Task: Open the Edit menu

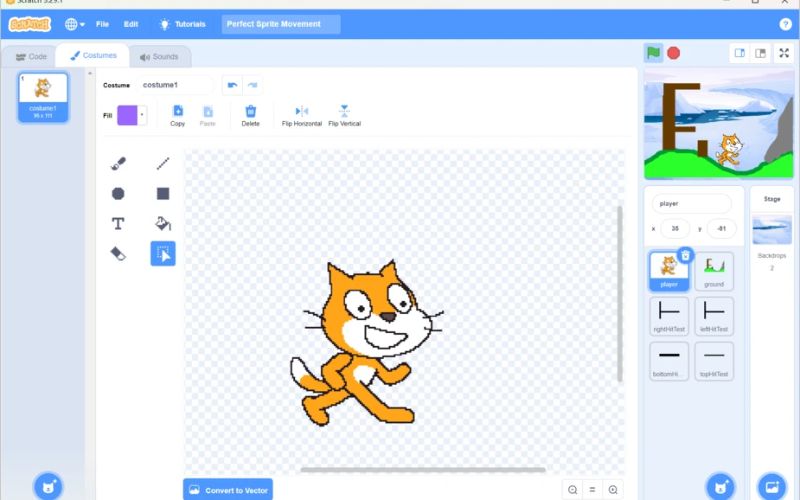Action: 131,24
